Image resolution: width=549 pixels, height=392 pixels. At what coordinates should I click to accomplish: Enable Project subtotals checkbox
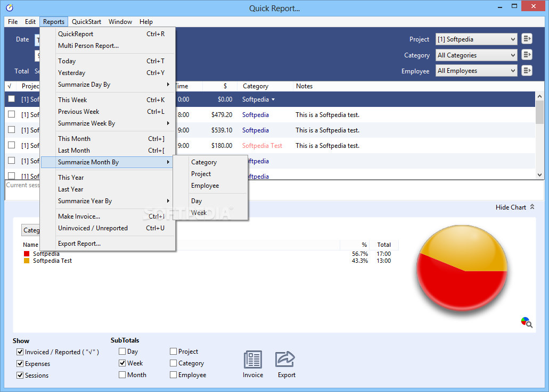(173, 352)
